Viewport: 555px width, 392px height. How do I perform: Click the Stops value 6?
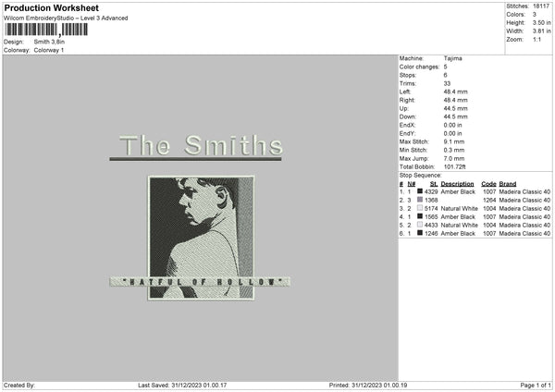(445, 76)
